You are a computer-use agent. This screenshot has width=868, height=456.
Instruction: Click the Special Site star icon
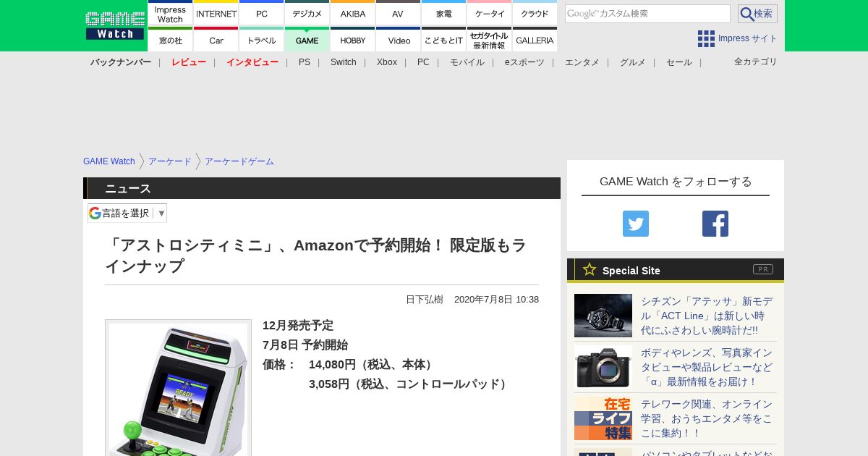[590, 269]
